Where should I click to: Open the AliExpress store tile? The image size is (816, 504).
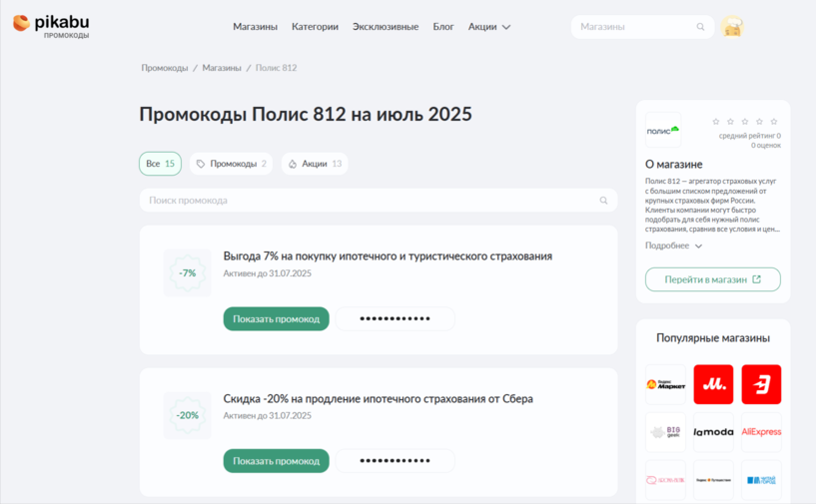click(761, 432)
